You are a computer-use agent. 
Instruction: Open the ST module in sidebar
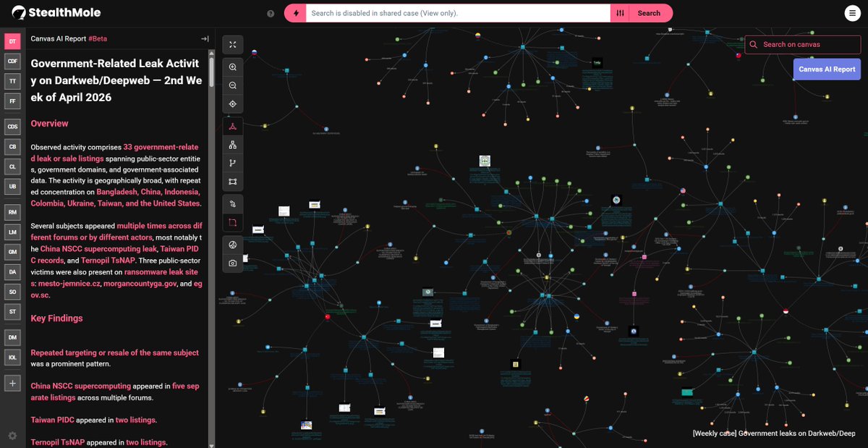point(12,312)
